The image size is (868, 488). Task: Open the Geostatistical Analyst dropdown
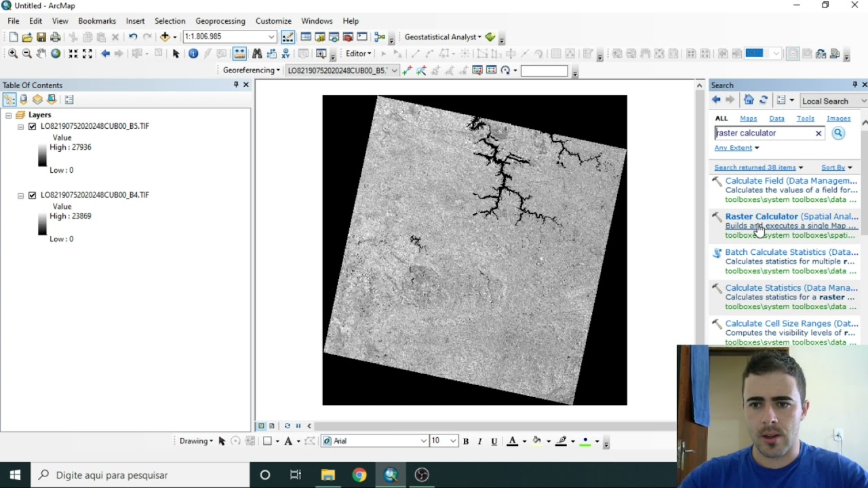point(443,37)
